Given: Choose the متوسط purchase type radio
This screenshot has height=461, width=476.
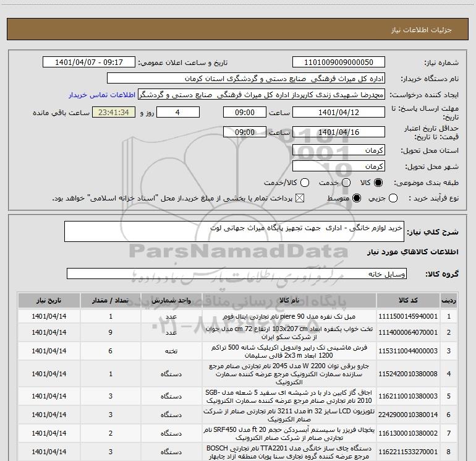Looking at the screenshot, I should click(357, 199).
